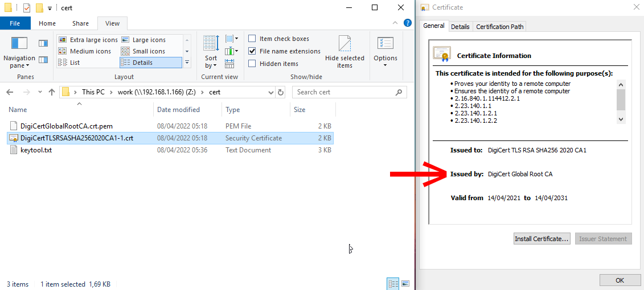
Task: Select DigiCertGlobalRootCA.crt.pem file
Action: (x=170, y=126)
